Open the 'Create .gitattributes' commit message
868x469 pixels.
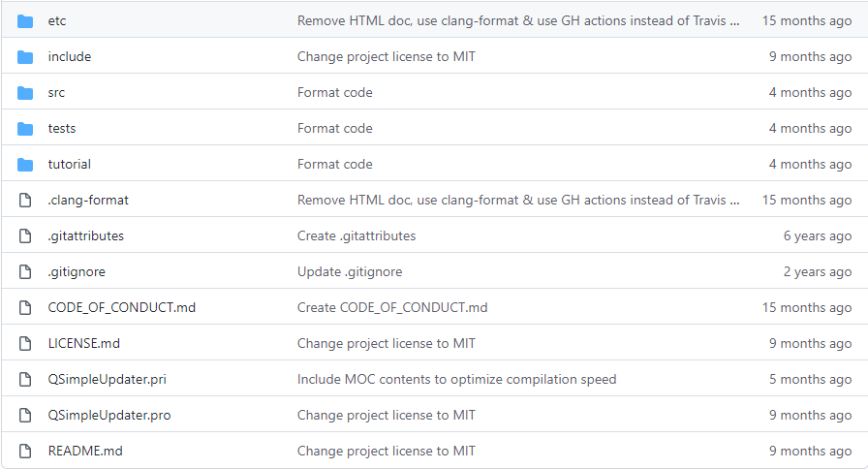[356, 235]
